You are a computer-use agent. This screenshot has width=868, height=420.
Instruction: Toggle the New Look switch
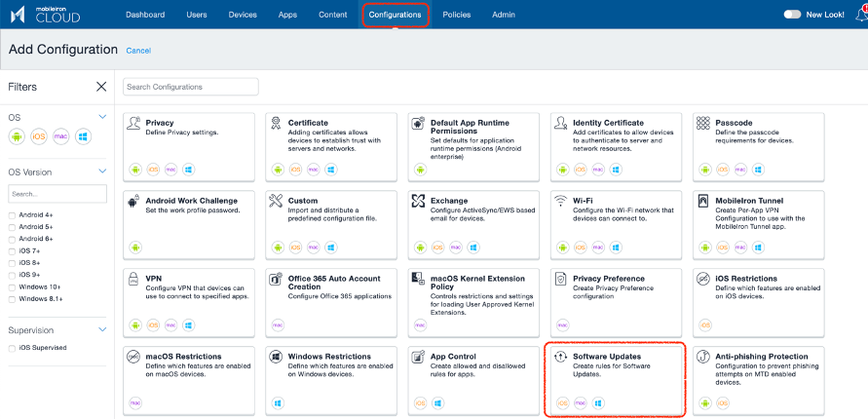click(x=792, y=15)
